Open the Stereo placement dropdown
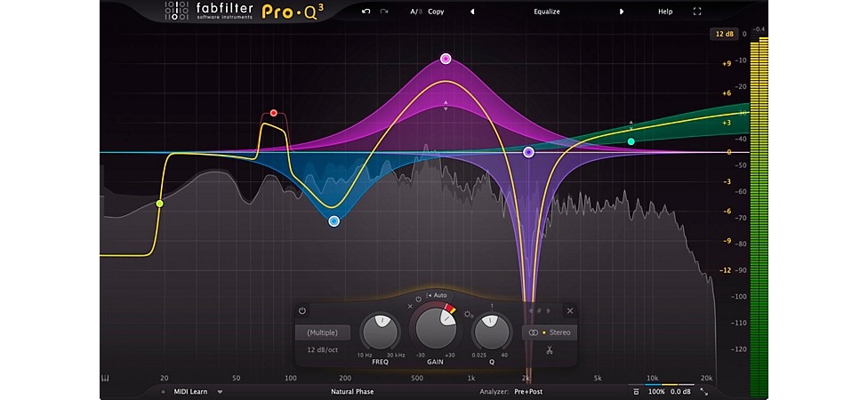This screenshot has height=400, width=868. point(549,332)
